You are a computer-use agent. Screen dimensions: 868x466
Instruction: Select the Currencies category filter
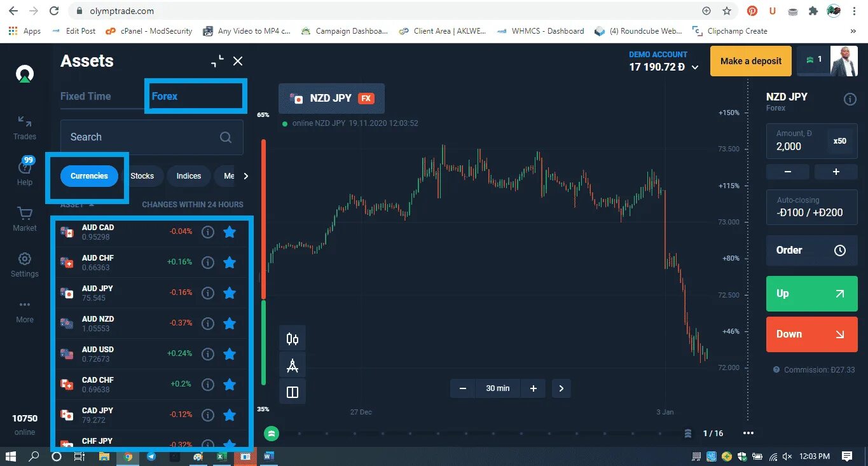pos(89,176)
